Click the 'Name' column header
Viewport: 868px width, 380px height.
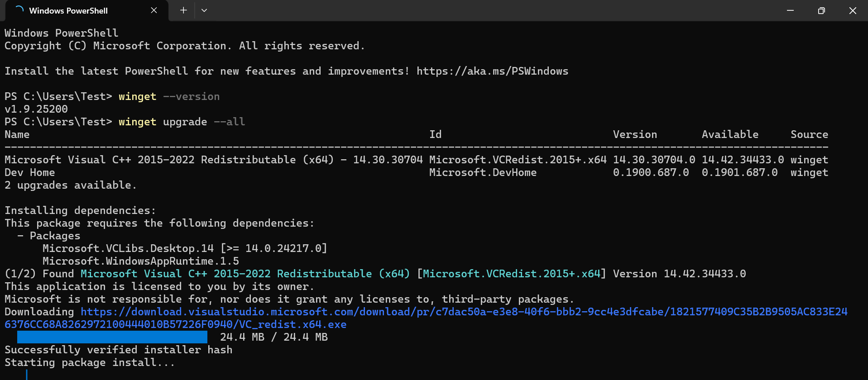[17, 134]
